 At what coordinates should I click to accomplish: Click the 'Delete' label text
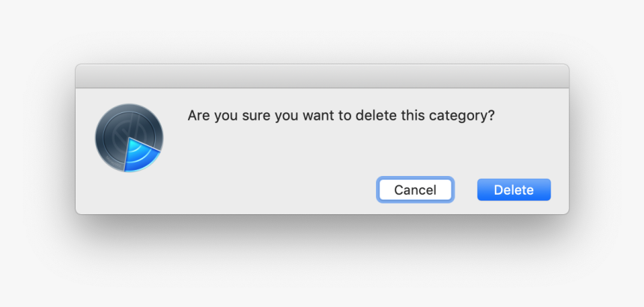[514, 190]
